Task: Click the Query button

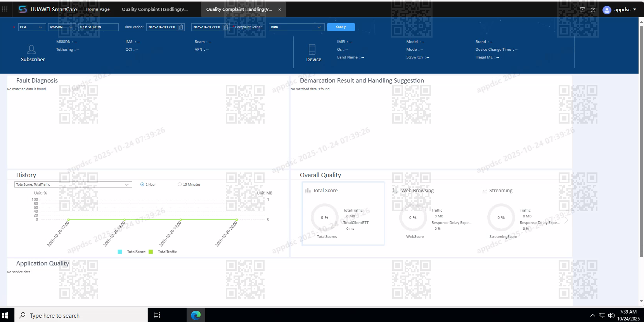Action: (x=341, y=27)
